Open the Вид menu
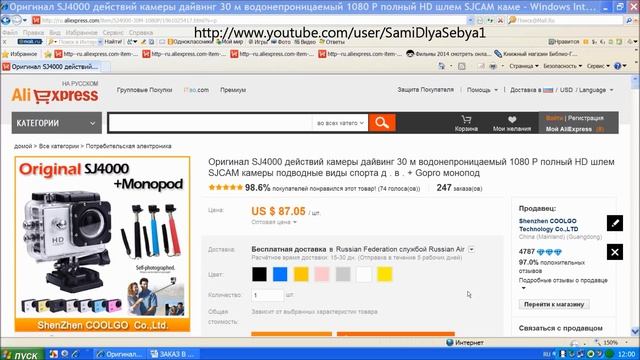The image size is (640, 360). 55,32
